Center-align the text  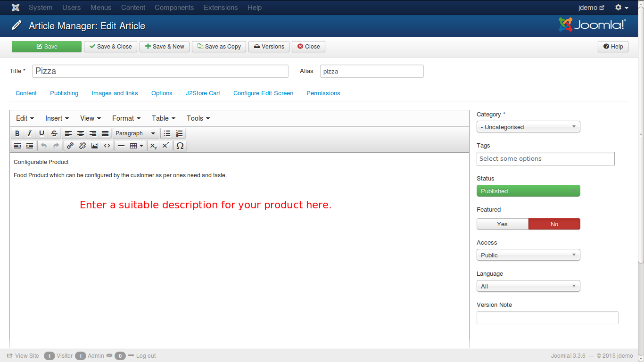[81, 133]
